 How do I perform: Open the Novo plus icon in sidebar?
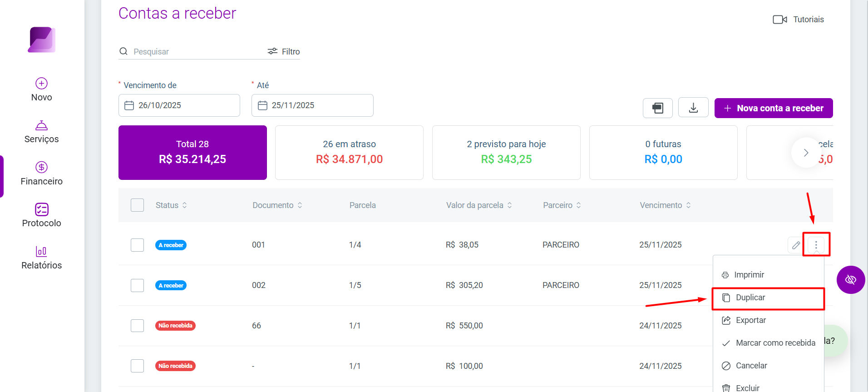point(41,84)
